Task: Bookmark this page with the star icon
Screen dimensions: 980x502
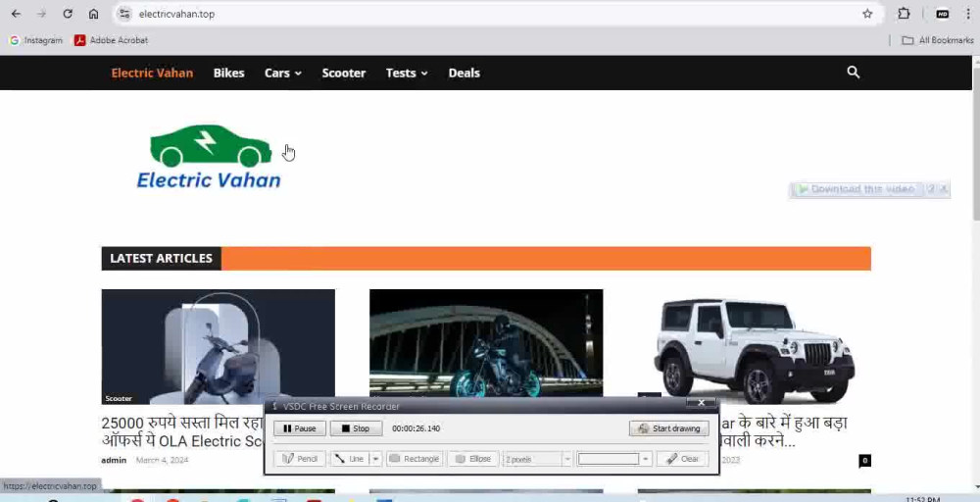Action: pos(867,14)
